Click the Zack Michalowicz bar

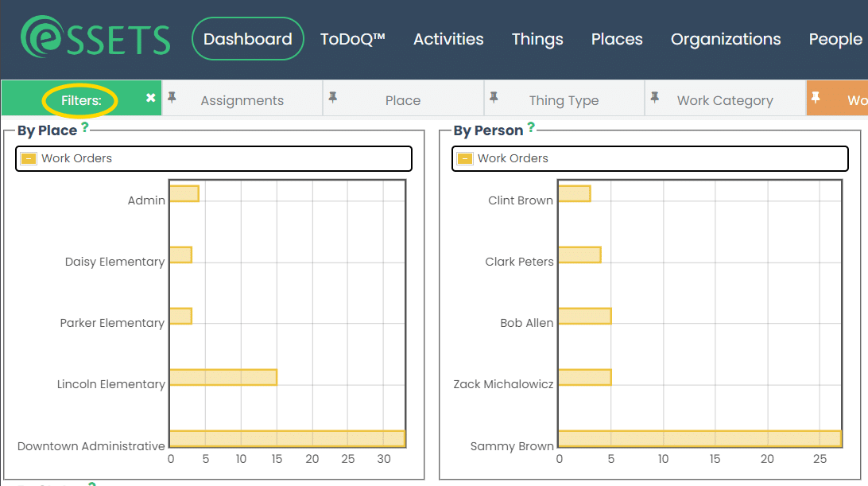point(585,377)
